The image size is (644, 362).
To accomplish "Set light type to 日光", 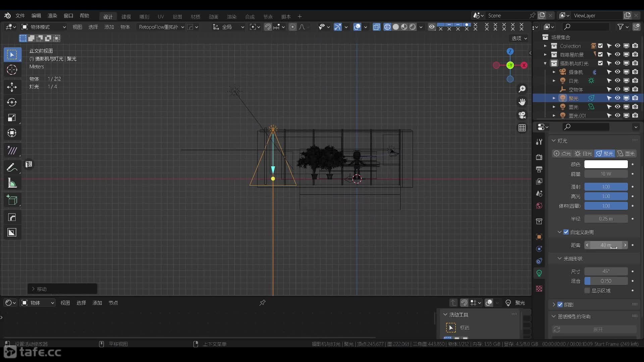I will 583,154.
